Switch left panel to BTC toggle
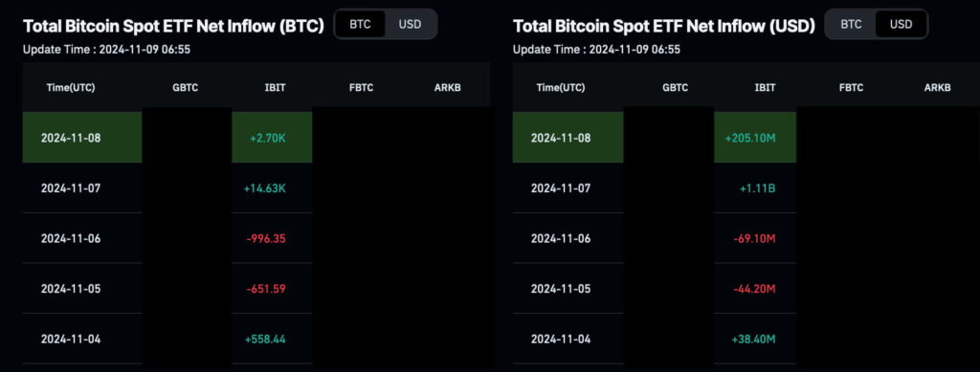The width and height of the screenshot is (980, 372). pyautogui.click(x=360, y=24)
